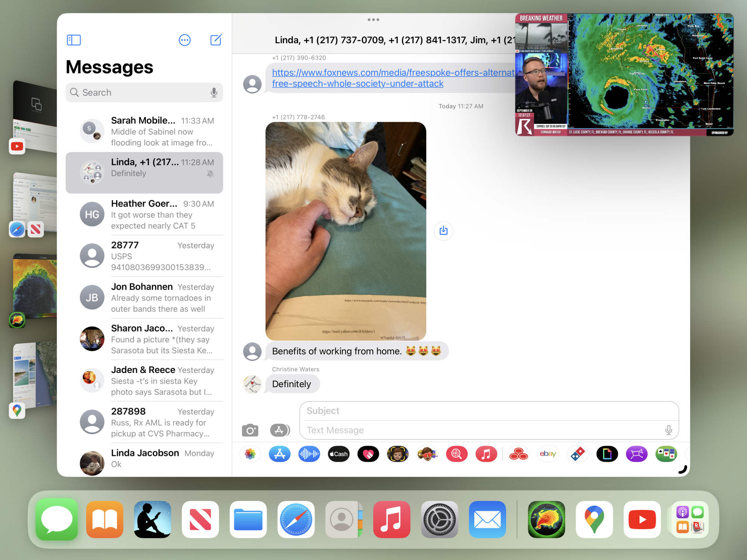Image resolution: width=747 pixels, height=560 pixels.
Task: Open Apple Cash in the app strip
Action: pyautogui.click(x=338, y=454)
